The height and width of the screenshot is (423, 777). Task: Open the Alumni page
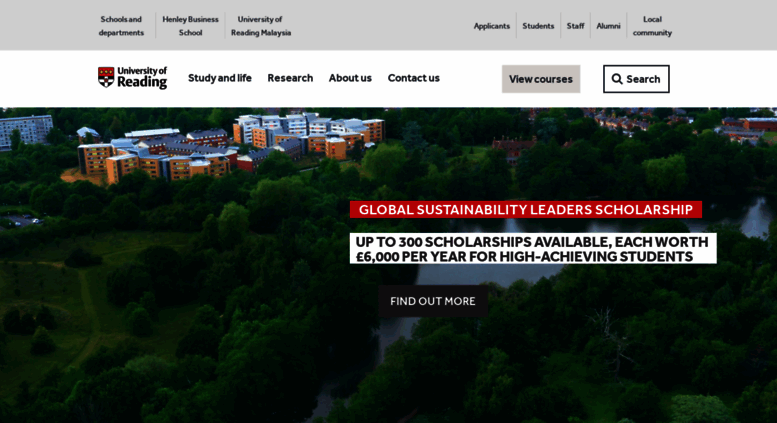pos(608,26)
